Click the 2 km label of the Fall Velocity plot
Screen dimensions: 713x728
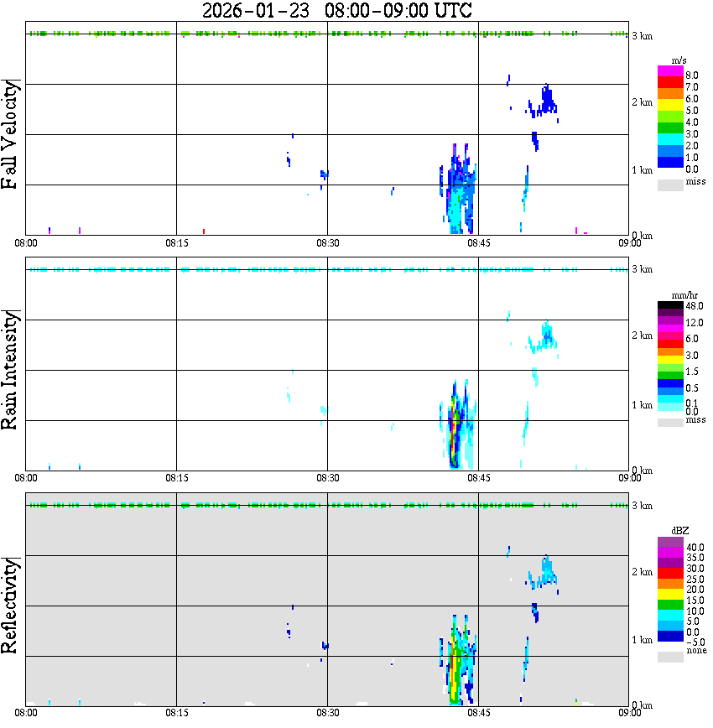click(643, 102)
